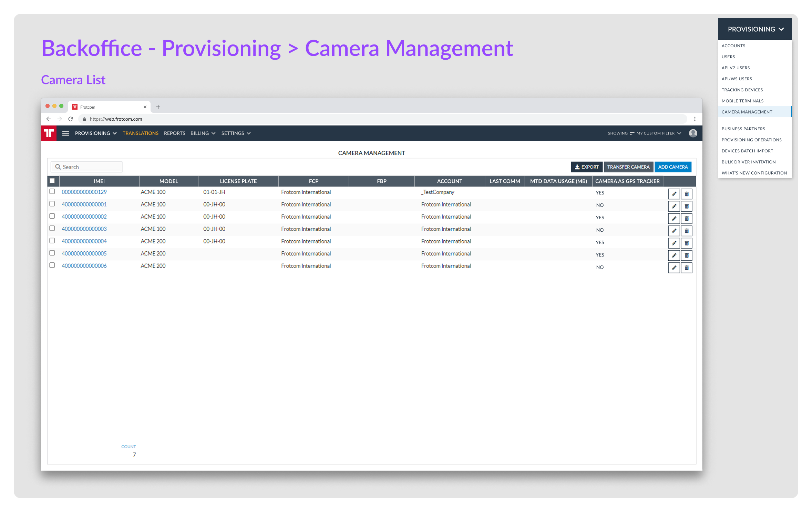Delete camera 400000000000001 via its trash icon
The width and height of the screenshot is (812, 512).
[x=686, y=206]
